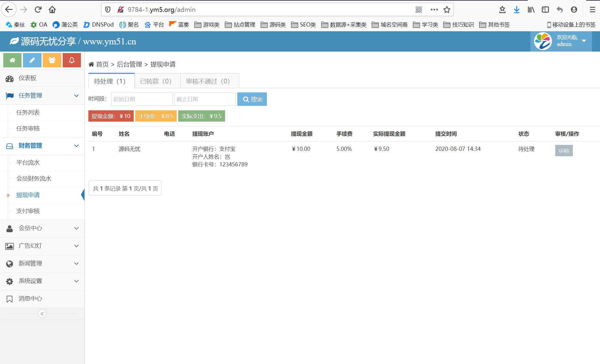Open 平台流水 in the sidebar

click(28, 163)
